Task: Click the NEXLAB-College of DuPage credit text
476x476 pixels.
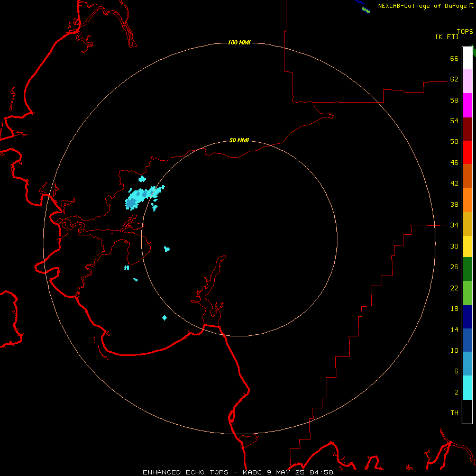Action: pos(425,6)
